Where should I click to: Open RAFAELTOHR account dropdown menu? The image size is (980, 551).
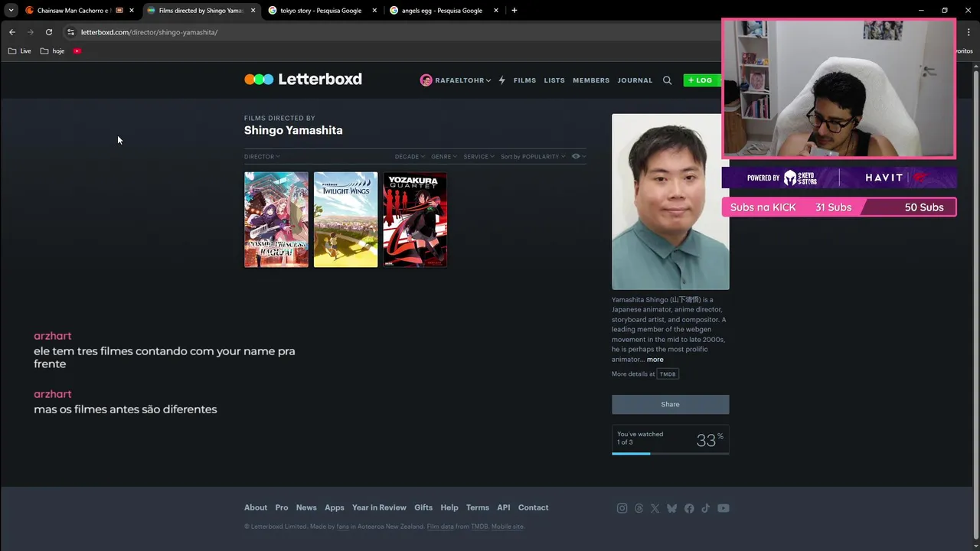(462, 80)
